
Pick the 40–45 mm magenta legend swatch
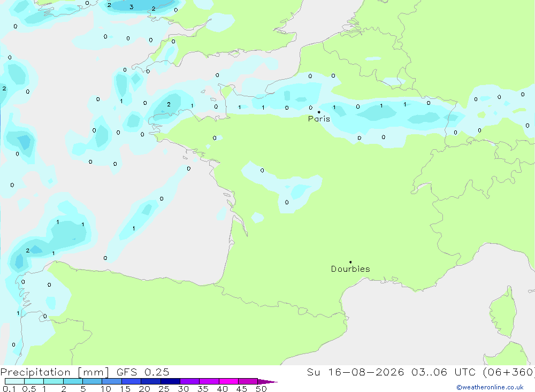pyautogui.click(x=228, y=381)
